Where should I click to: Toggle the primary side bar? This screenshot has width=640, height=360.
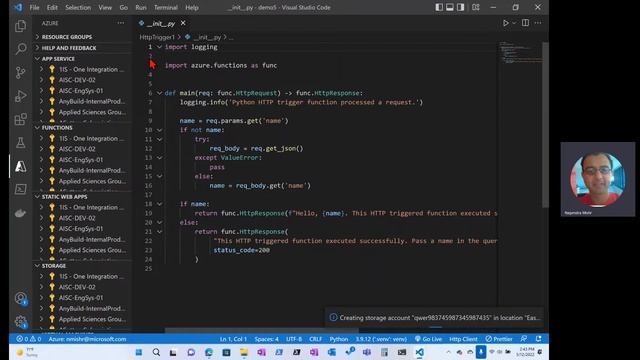coord(439,7)
